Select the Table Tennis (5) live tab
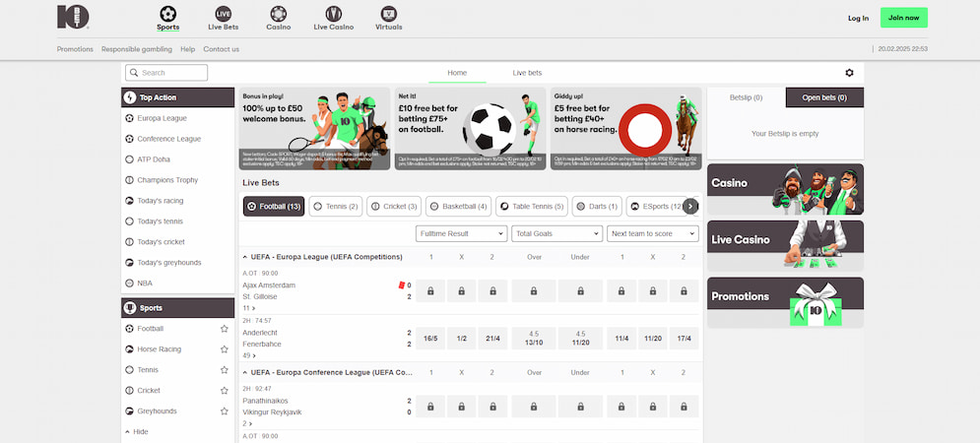 point(532,206)
